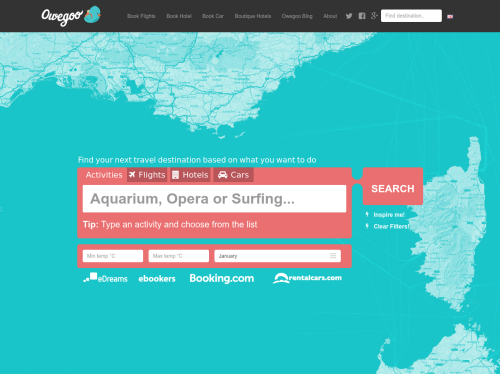
Task: Open Book Hotel in top navigation
Action: [x=179, y=16]
